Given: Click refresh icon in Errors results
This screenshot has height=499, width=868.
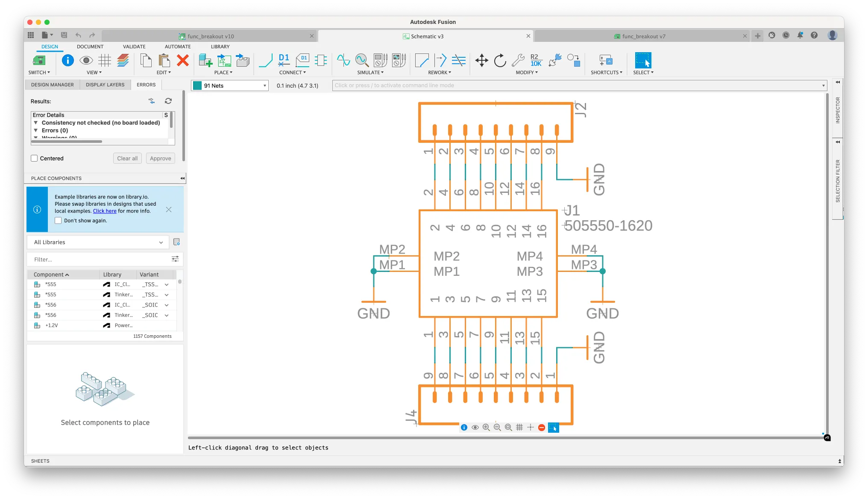Looking at the screenshot, I should point(168,101).
